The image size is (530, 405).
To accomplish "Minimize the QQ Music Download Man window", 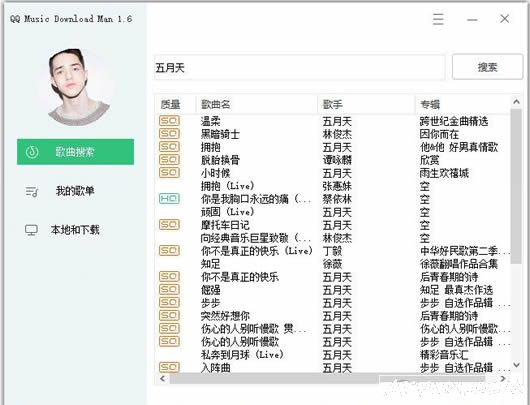I will [x=472, y=20].
